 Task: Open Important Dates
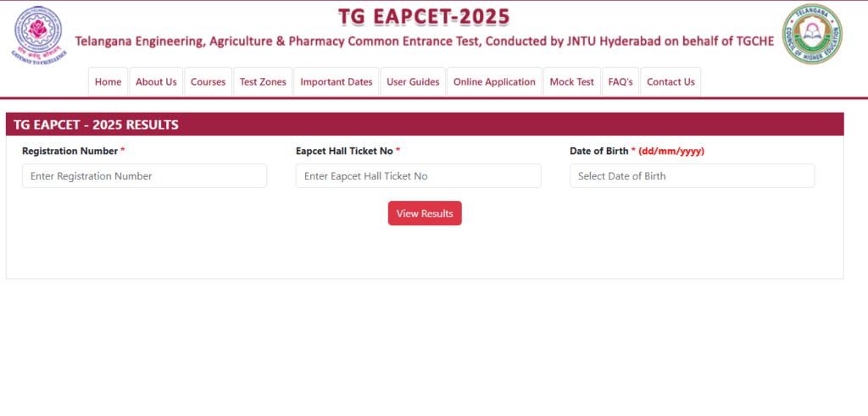pyautogui.click(x=337, y=82)
